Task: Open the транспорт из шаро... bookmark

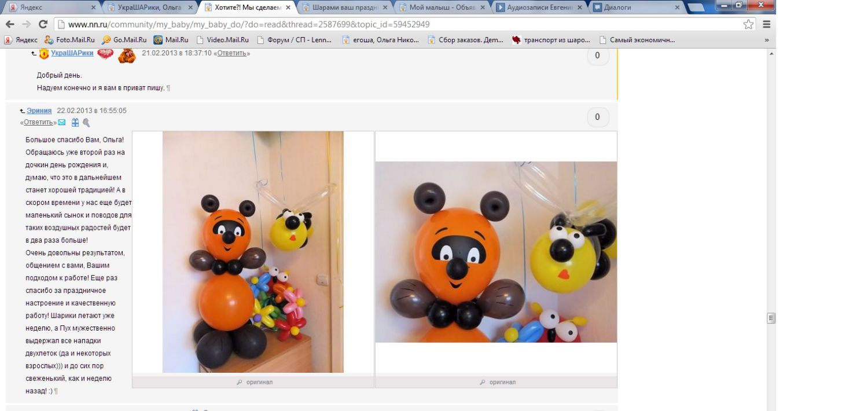Action: tap(551, 40)
